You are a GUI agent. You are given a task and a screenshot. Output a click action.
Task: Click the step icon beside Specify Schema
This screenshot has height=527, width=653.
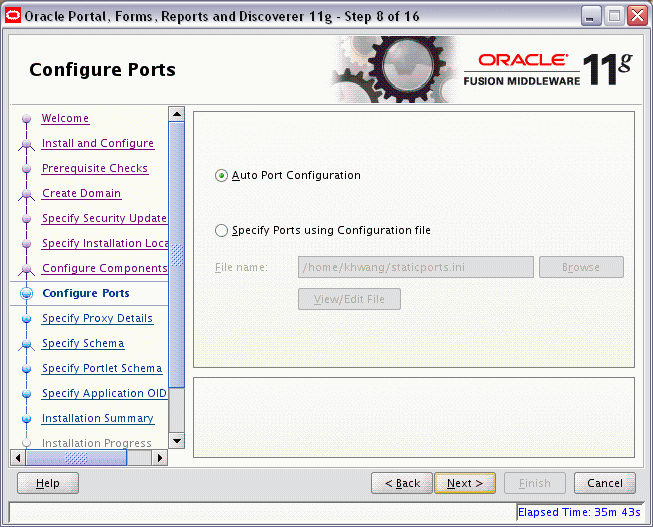[x=27, y=345]
